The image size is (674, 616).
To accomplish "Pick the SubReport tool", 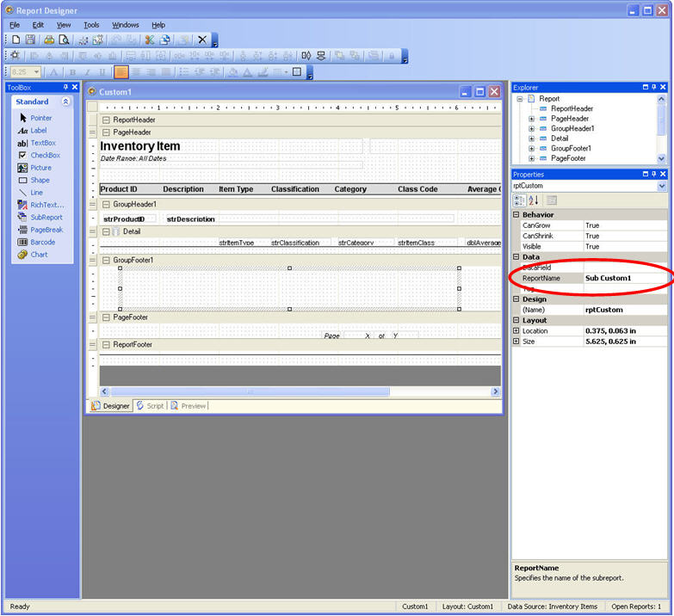I will point(46,218).
